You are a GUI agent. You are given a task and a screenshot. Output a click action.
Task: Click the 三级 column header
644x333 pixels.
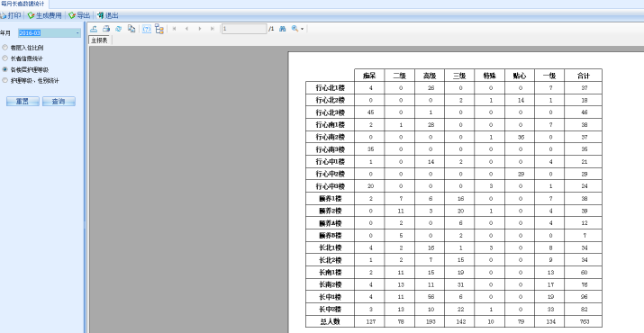[x=459, y=76]
